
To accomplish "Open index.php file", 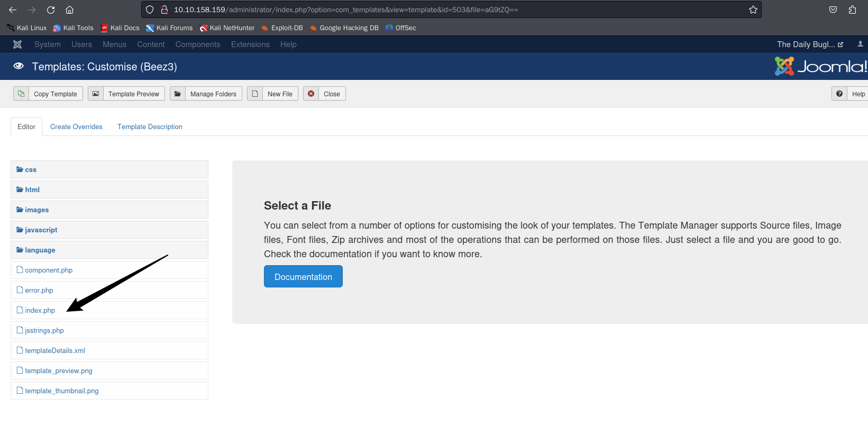I will click(x=109, y=310).
